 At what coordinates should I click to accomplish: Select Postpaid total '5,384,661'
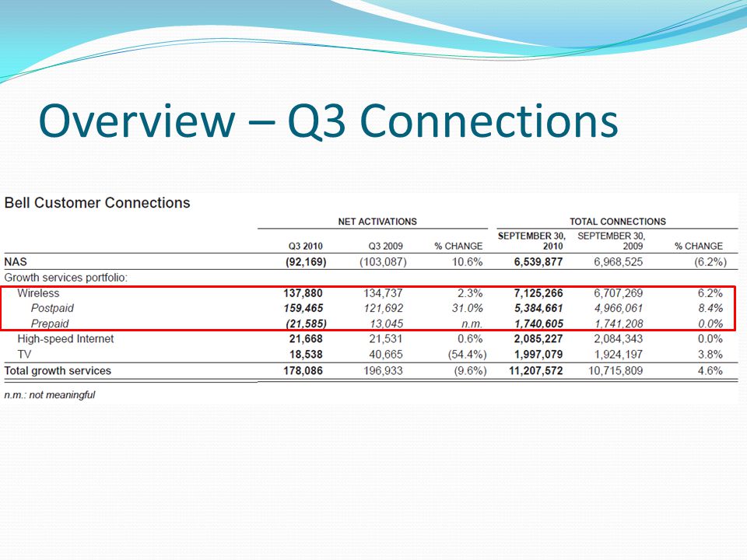(538, 309)
